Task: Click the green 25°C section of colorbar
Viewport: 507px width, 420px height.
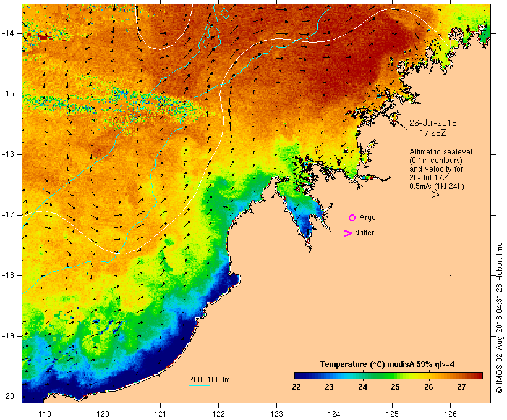Action: pos(392,376)
